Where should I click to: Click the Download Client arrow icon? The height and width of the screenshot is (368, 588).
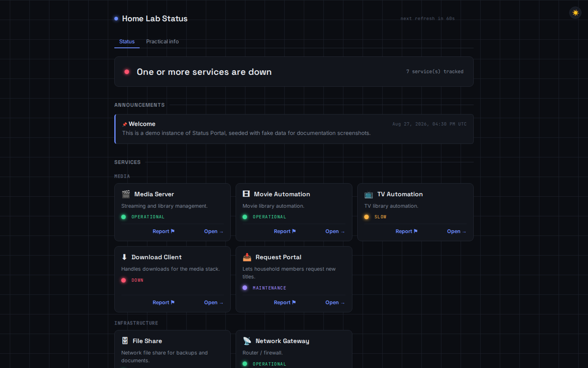tap(124, 257)
